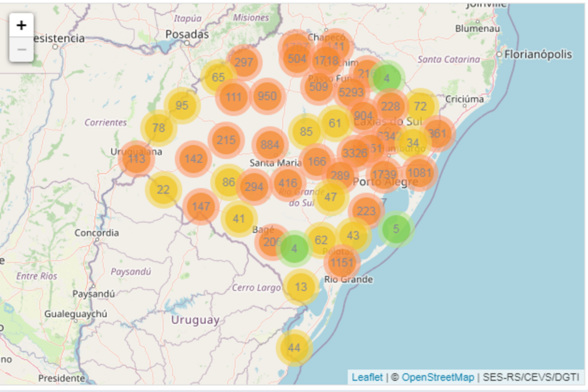Viewport: 588px width, 392px height.
Task: Open the orange 223 cluster marker
Action: pos(366,211)
